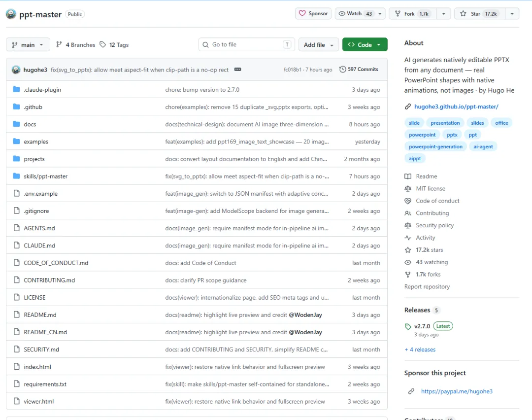Select the powerpoint-generation topic tag
This screenshot has height=420, width=532.
(435, 147)
